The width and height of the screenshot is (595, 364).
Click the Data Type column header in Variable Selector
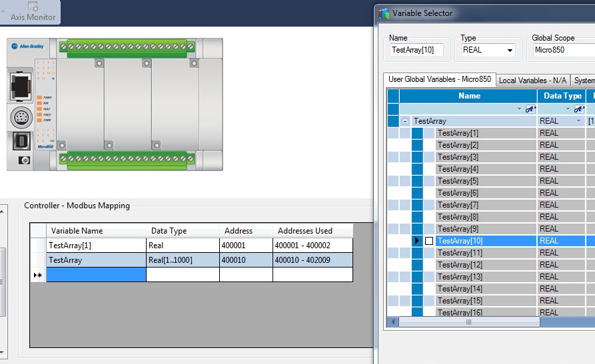pos(562,96)
